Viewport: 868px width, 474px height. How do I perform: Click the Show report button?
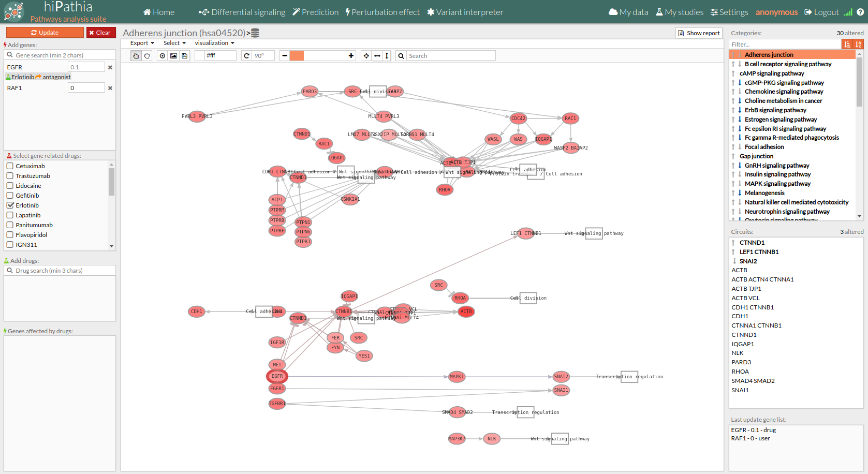[x=699, y=33]
